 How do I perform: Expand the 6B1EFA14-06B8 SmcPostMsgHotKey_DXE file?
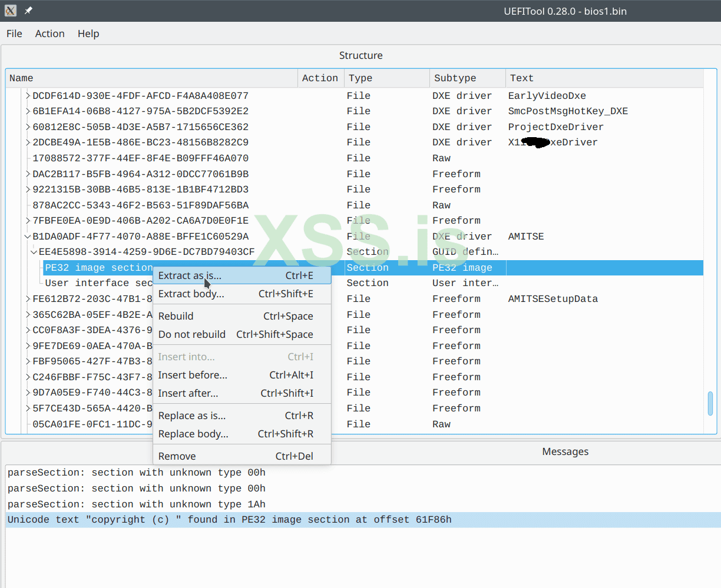pos(28,111)
